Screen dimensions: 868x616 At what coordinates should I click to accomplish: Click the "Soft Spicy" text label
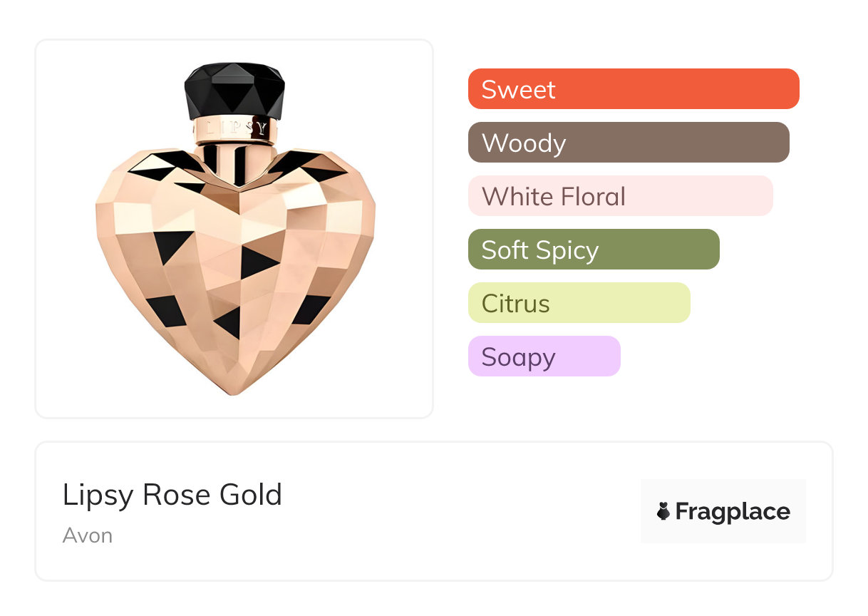click(539, 250)
